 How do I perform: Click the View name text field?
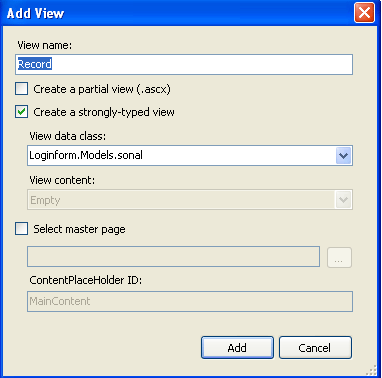point(184,64)
